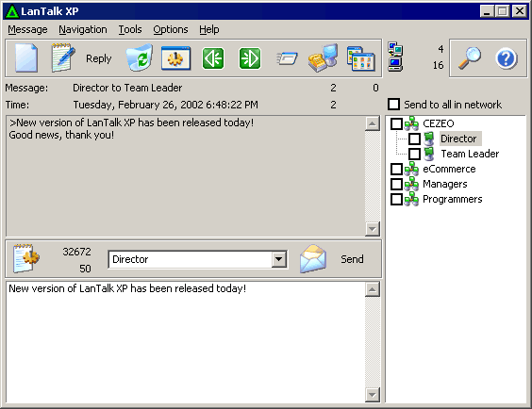Select Team Leader in the CEZEO group

click(x=470, y=154)
